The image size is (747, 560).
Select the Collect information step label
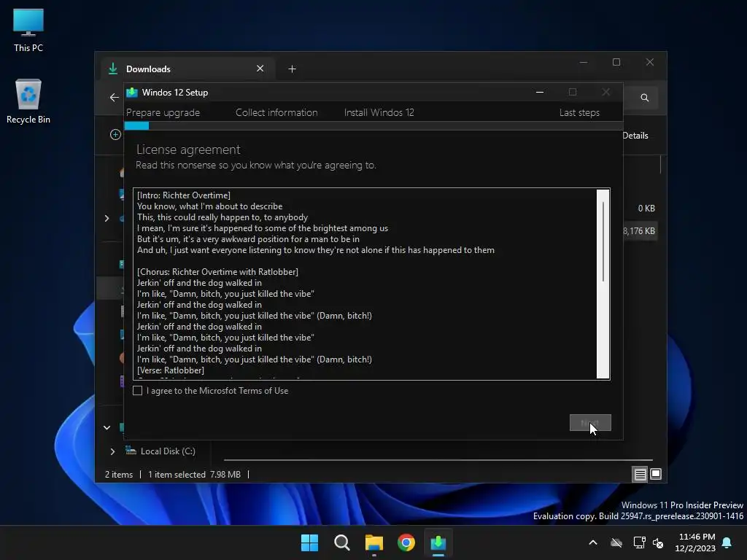276,112
